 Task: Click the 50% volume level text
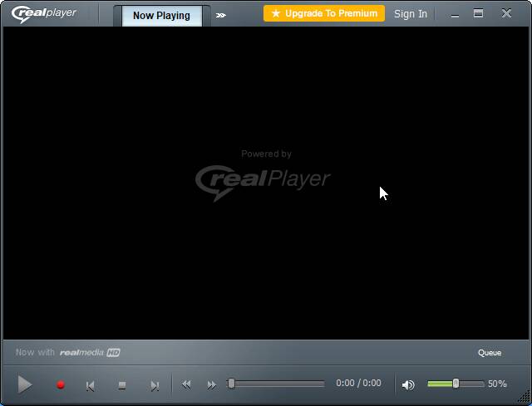pos(497,384)
